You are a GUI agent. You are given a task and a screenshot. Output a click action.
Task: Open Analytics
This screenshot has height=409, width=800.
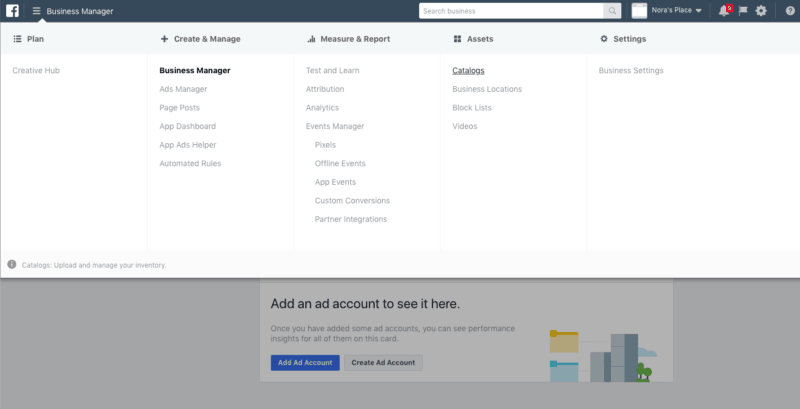point(322,108)
